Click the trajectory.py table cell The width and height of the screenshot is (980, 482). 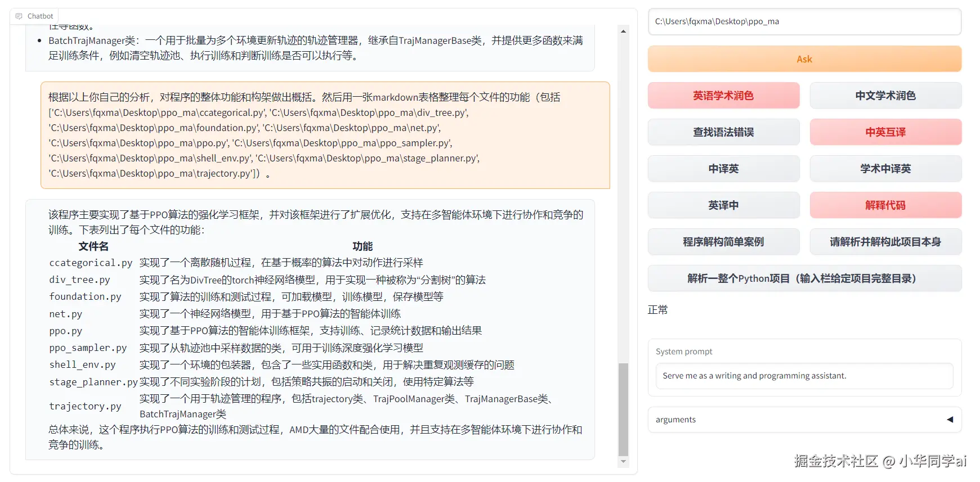(x=85, y=406)
